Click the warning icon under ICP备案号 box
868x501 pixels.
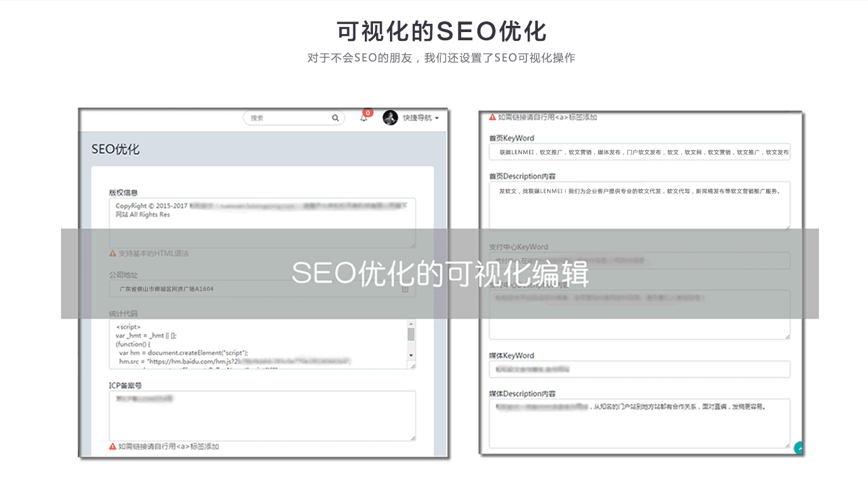113,446
